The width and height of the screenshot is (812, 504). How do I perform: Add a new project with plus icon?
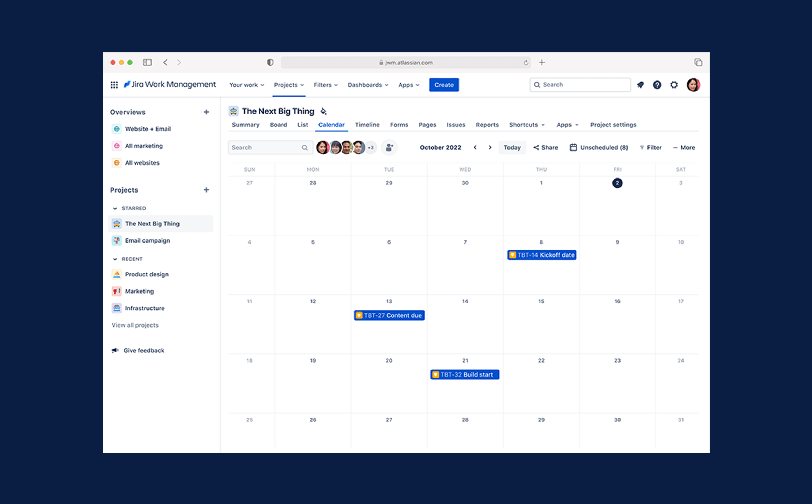206,190
